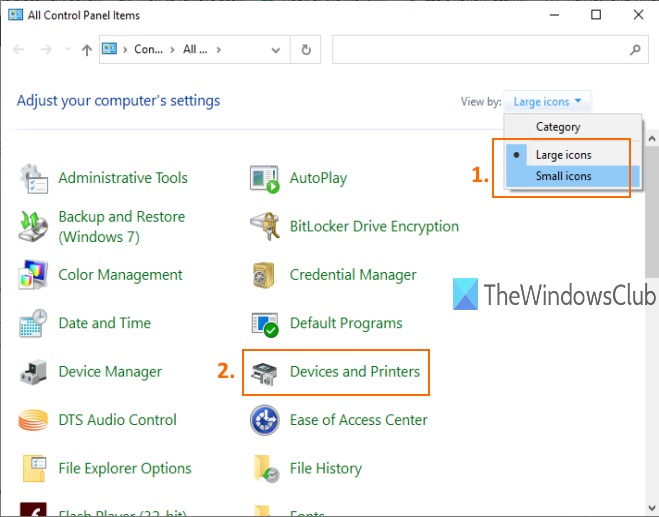The height and width of the screenshot is (517, 659).
Task: Open address bar history dropdown arrow
Action: point(277,49)
